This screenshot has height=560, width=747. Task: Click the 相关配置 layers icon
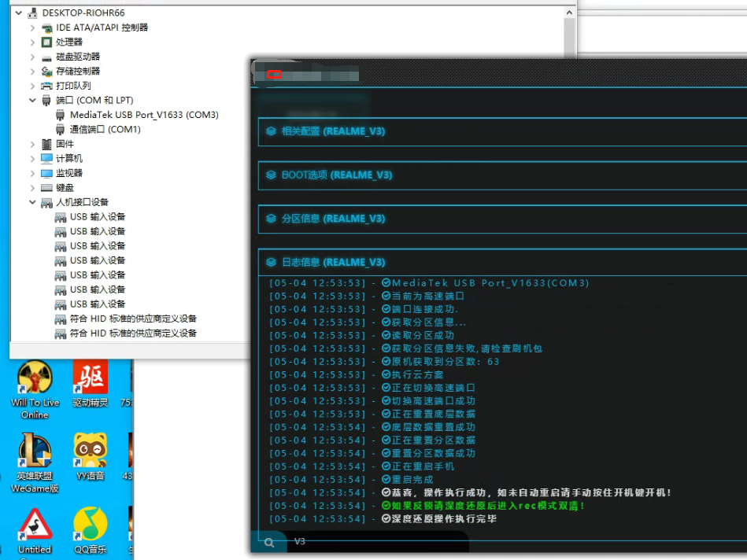tap(271, 131)
